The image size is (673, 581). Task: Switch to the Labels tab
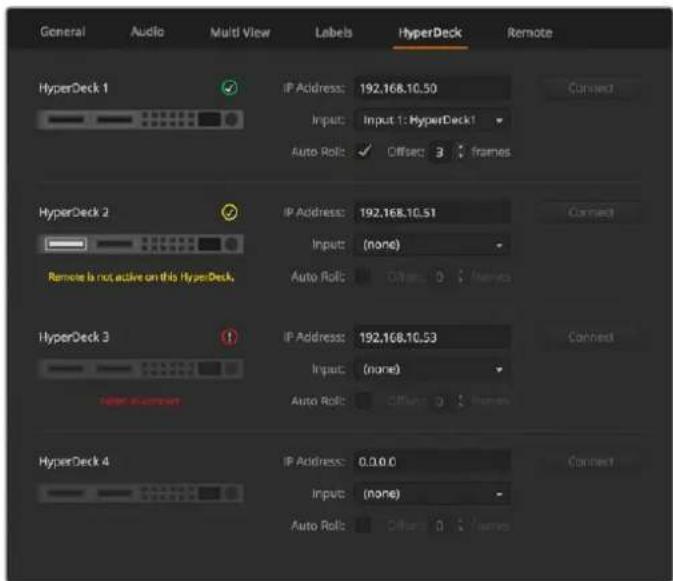coord(333,33)
